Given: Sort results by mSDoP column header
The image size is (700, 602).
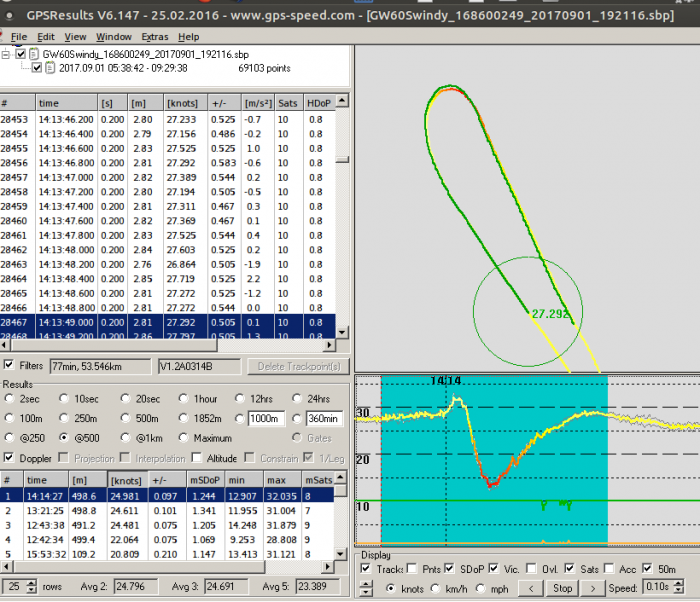Looking at the screenshot, I should 206,480.
